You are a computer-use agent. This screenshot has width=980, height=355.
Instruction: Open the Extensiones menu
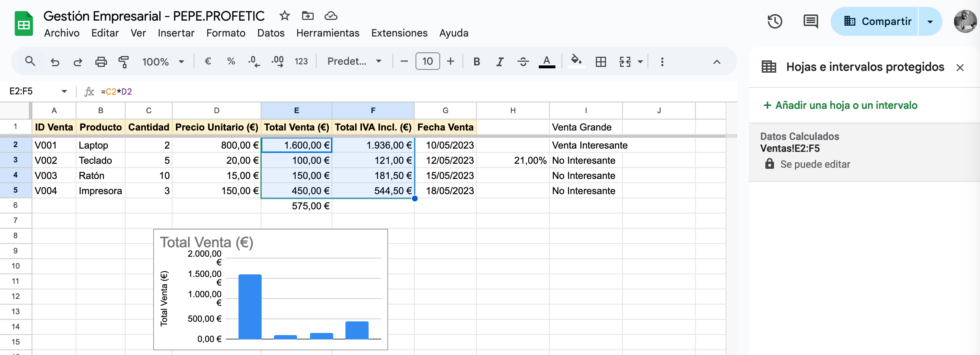click(x=399, y=33)
